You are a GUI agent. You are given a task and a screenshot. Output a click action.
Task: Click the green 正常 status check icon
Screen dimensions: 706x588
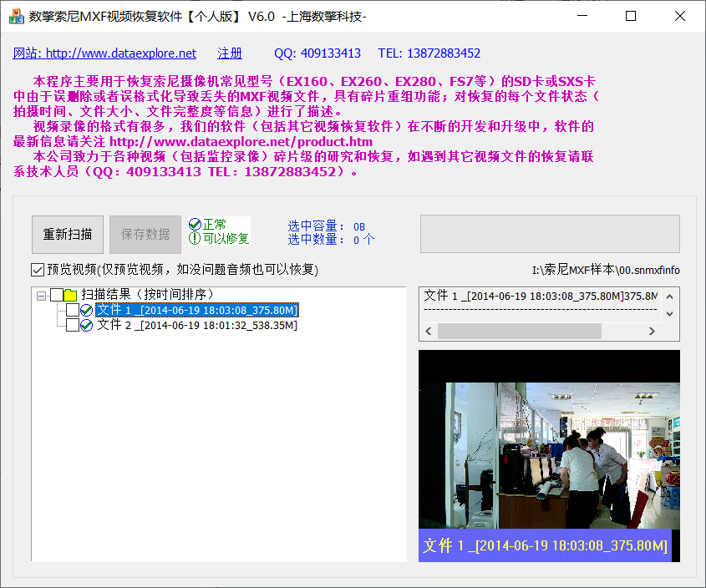(x=195, y=224)
